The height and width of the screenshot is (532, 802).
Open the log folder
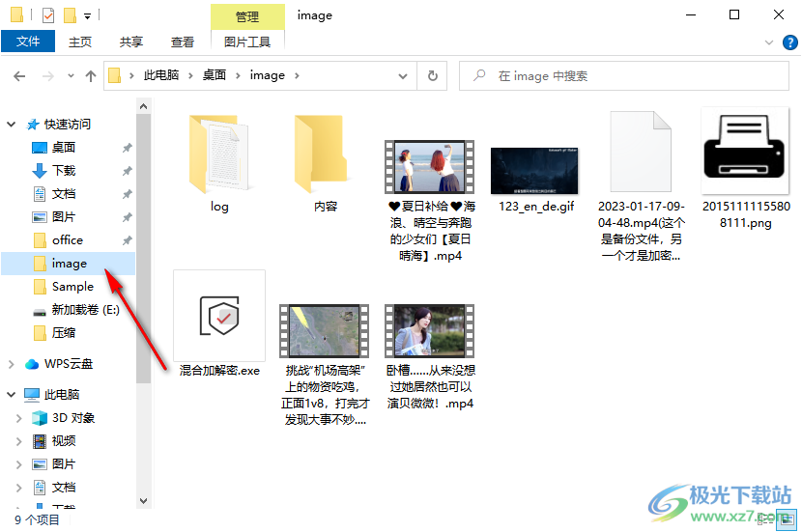219,162
